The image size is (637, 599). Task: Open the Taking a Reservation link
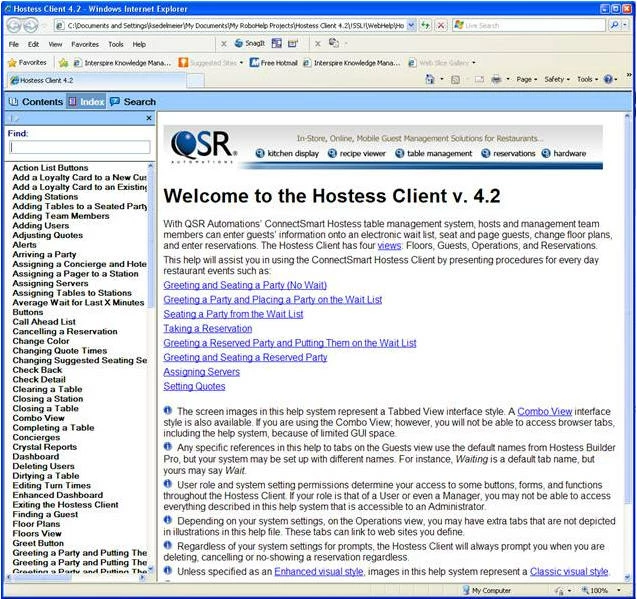click(x=208, y=329)
